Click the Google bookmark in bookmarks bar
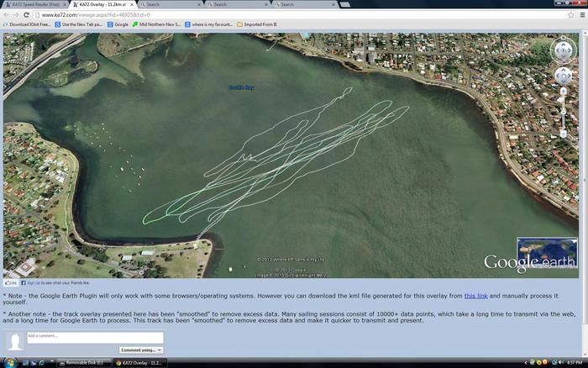Image resolution: width=588 pixels, height=368 pixels. click(x=118, y=24)
